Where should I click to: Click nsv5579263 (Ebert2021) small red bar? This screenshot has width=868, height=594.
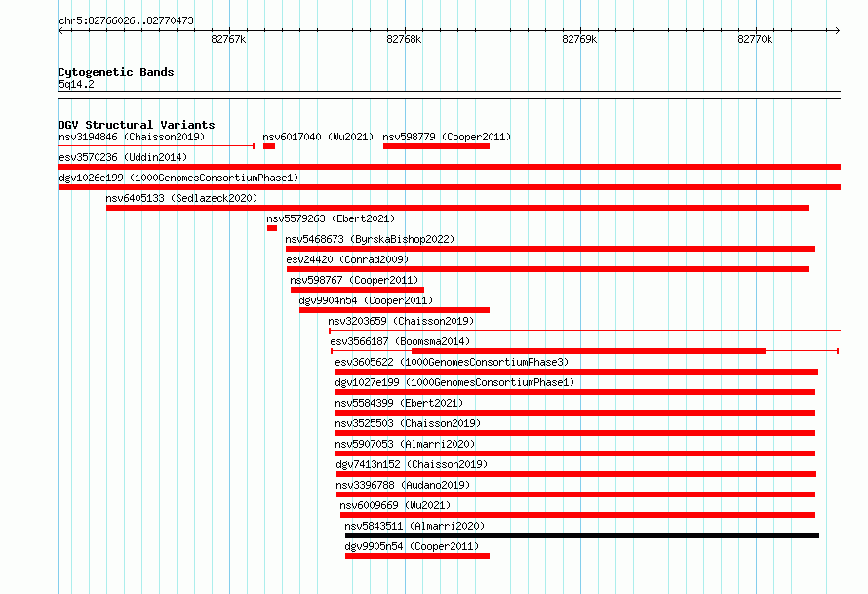coord(272,228)
